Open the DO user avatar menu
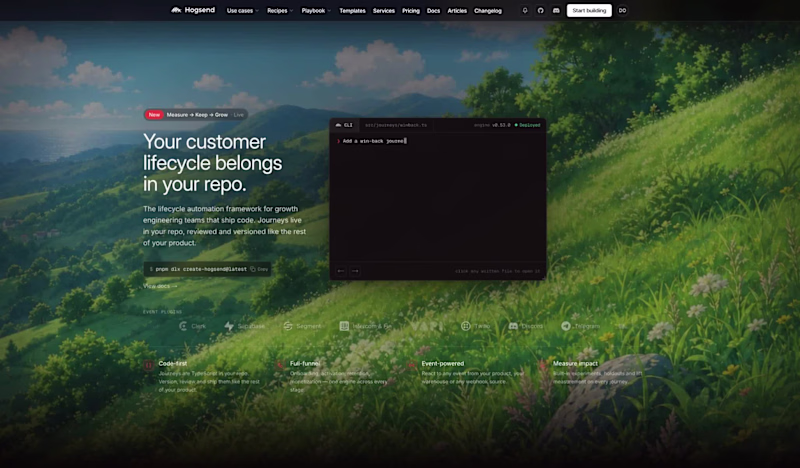Image resolution: width=800 pixels, height=468 pixels. (x=622, y=10)
